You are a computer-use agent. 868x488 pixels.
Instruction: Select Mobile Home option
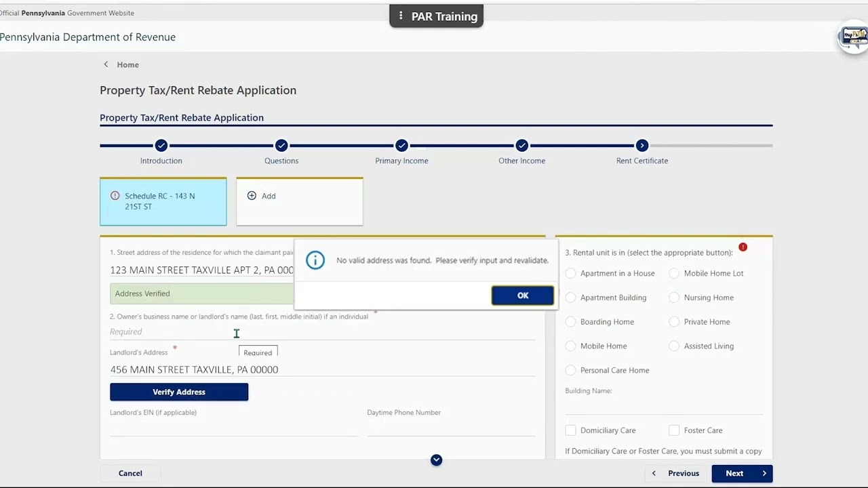(570, 346)
